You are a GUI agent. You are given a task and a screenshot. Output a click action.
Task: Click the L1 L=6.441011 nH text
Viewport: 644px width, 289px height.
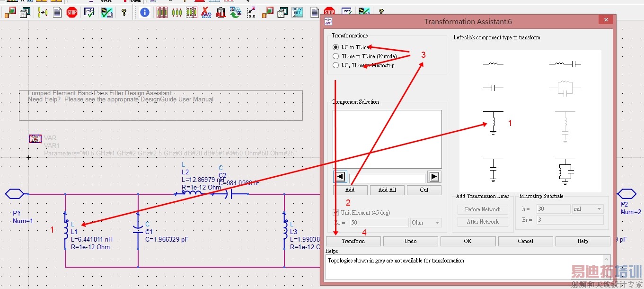pos(92,240)
